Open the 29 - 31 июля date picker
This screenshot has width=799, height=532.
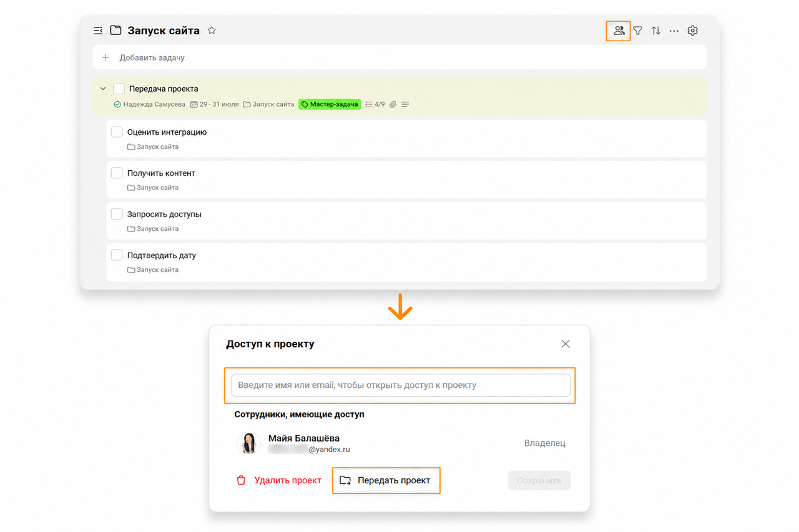[x=215, y=104]
